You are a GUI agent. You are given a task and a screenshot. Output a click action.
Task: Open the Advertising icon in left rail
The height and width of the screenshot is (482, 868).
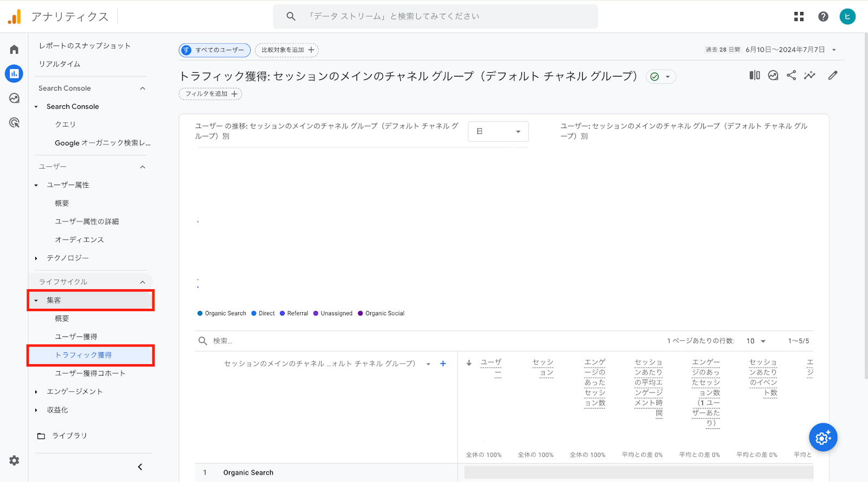14,123
